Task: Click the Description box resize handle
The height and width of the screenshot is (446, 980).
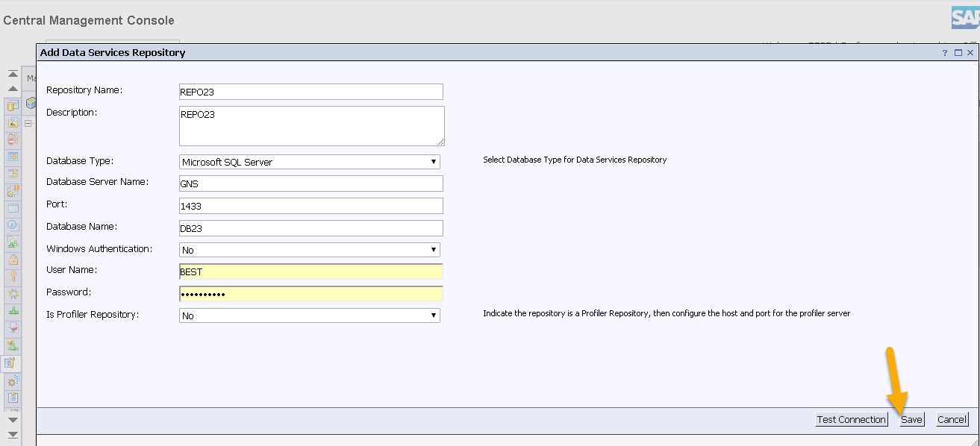Action: click(440, 142)
